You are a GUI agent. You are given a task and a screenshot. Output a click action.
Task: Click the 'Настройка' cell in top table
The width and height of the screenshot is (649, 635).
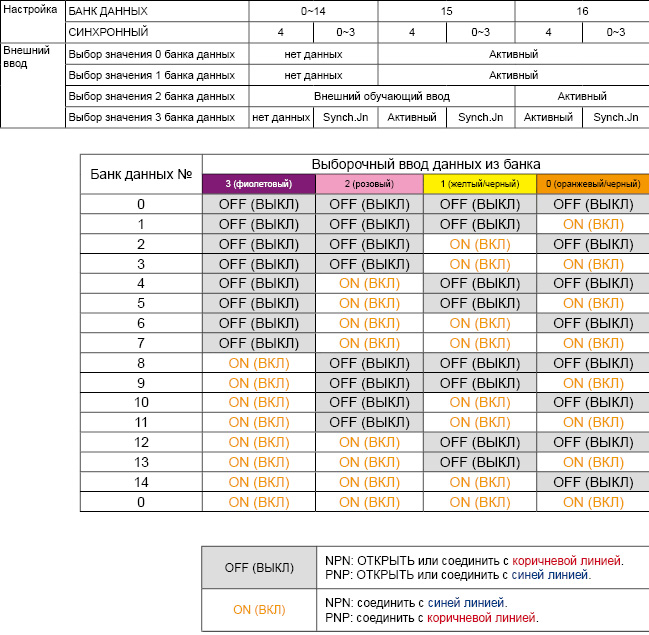31,11
